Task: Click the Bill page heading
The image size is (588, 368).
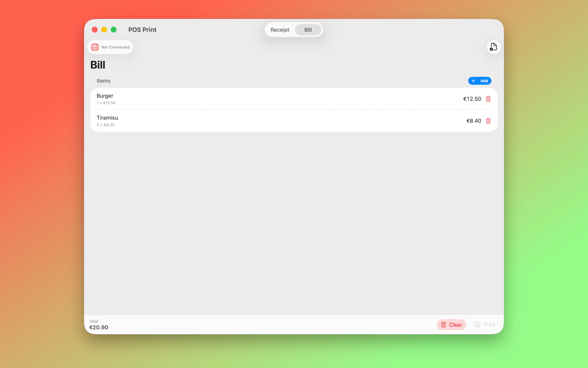Action: (98, 65)
